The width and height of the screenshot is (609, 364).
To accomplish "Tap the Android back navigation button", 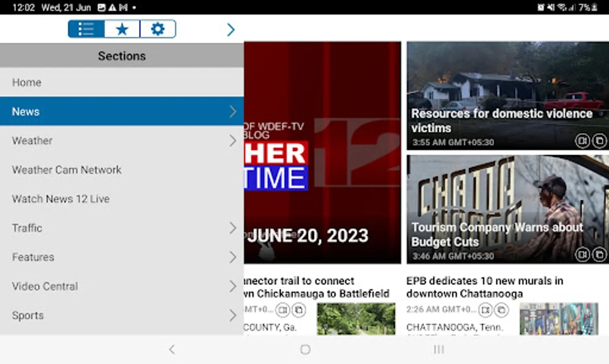I will point(172,349).
